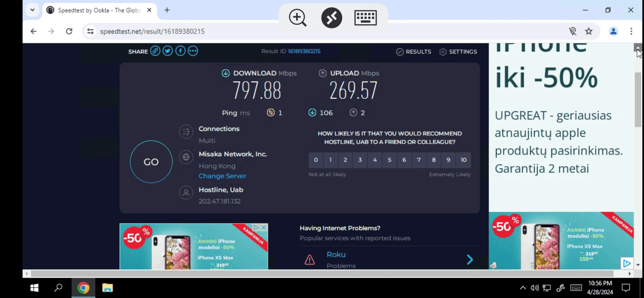Click the provider user icon
Viewport: 644px width, 298px height.
[186, 193]
